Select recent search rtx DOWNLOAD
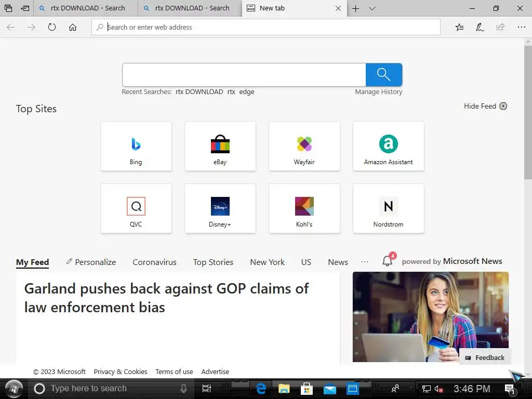 (x=199, y=91)
